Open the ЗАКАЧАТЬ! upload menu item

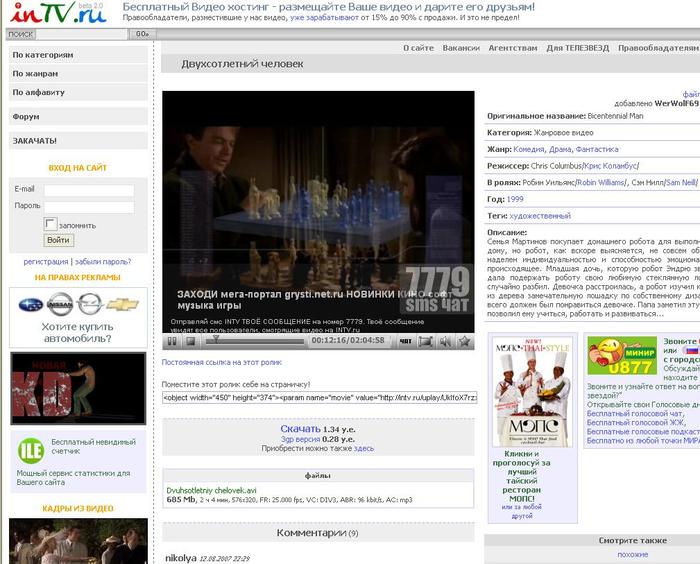pos(78,141)
